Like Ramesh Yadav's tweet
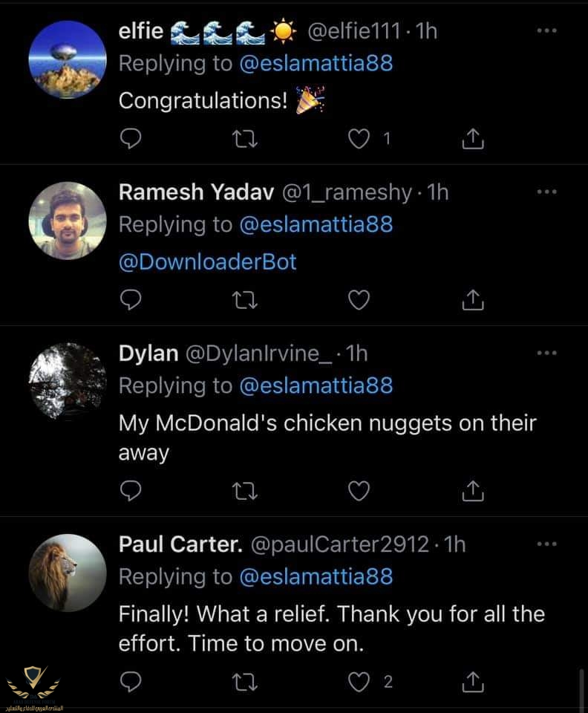This screenshot has height=713, width=588. 360,299
